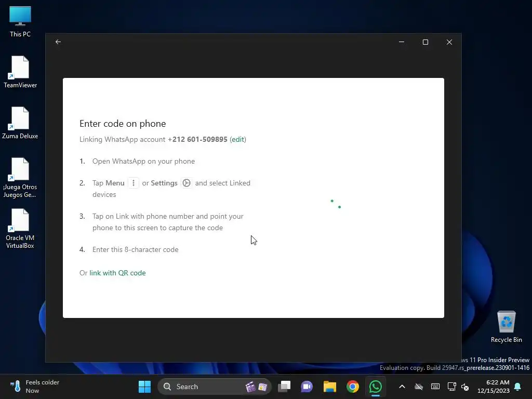
Task: Click the Settings gear icon in step 2
Action: point(187,183)
